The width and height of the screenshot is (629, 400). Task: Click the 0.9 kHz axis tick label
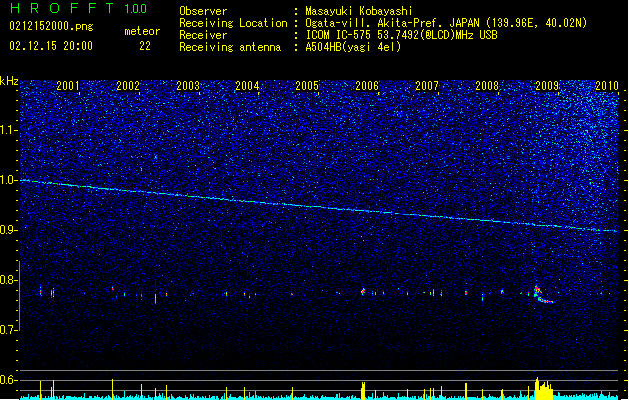click(x=9, y=230)
